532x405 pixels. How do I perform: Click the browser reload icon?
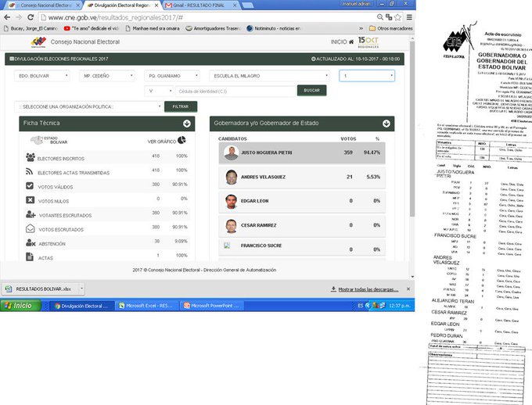(x=31, y=17)
